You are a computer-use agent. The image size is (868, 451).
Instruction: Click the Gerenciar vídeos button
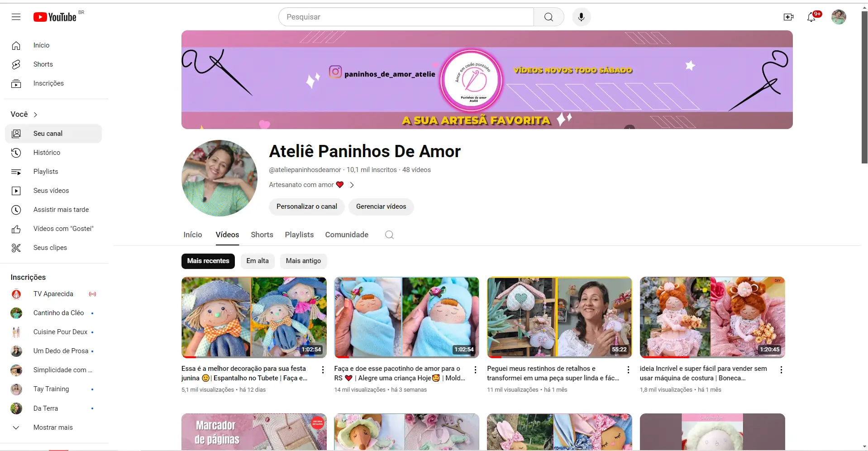381,206
